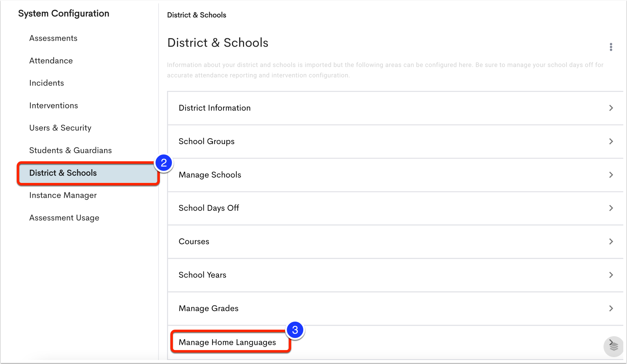
Task: Open Manage Home Languages row
Action: (x=395, y=342)
